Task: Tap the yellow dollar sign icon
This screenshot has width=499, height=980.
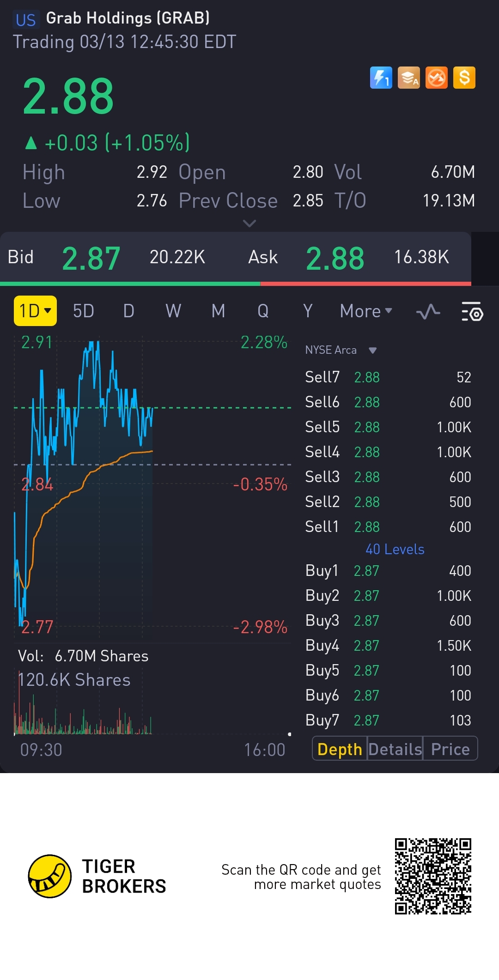Action: (464, 78)
